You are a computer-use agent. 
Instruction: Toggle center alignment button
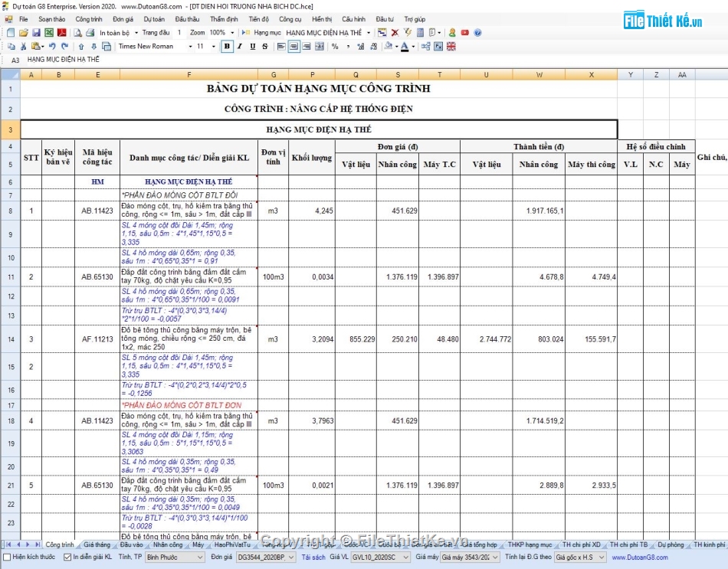click(294, 47)
